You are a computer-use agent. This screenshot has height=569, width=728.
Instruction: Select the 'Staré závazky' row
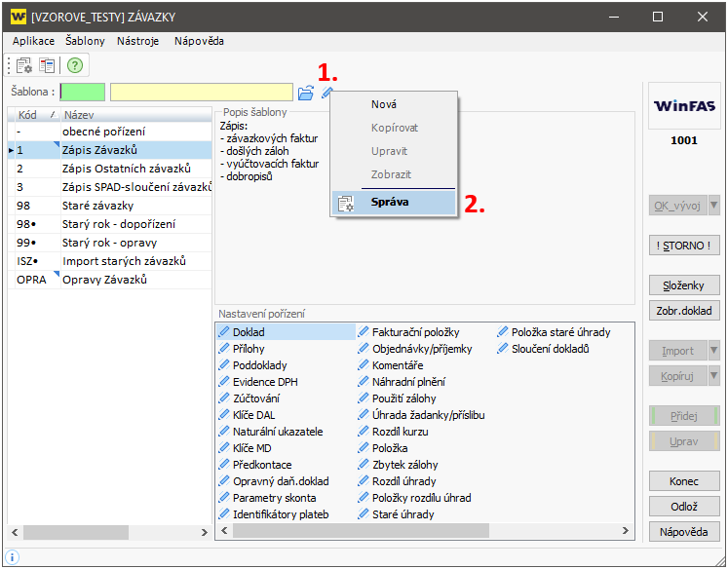coord(110,206)
